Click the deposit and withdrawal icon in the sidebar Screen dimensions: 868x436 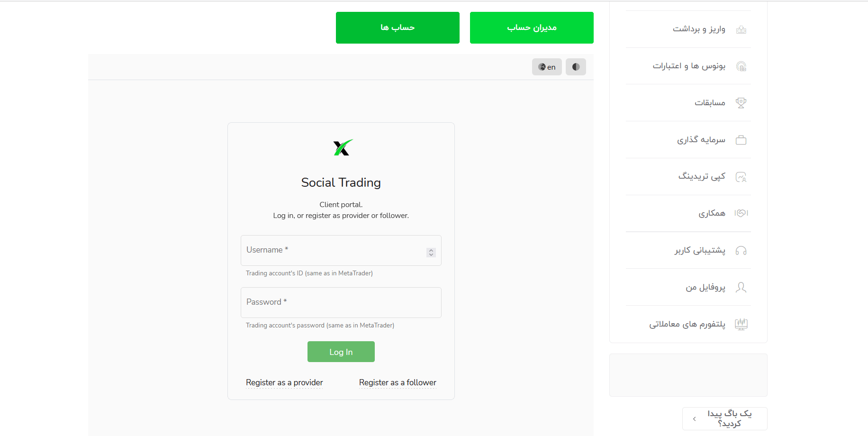click(741, 29)
